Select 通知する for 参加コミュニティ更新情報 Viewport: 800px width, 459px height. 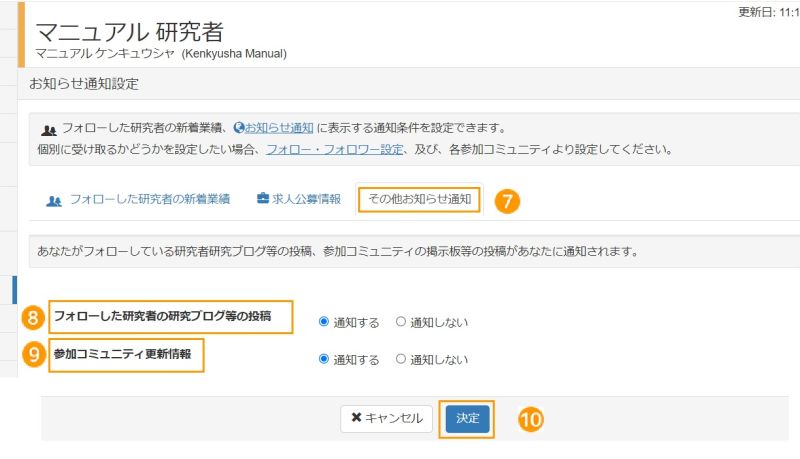click(323, 359)
